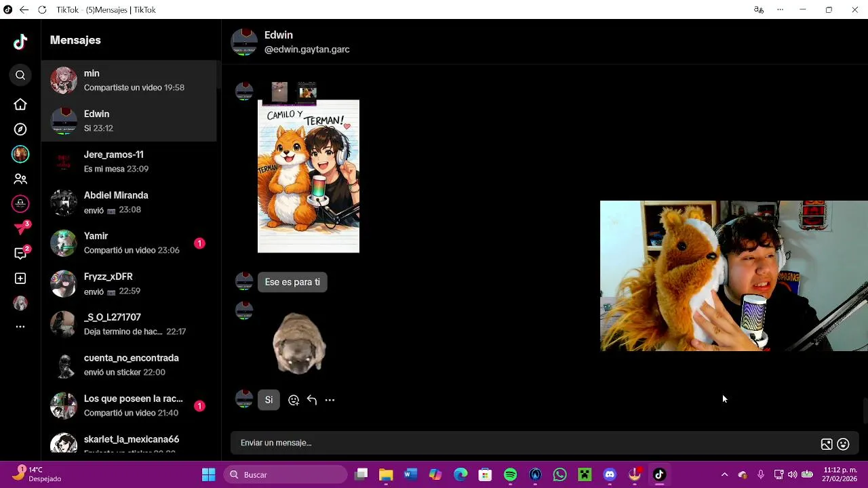The image size is (868, 488).
Task: Open the volume speaker tray icon
Action: [x=792, y=474]
